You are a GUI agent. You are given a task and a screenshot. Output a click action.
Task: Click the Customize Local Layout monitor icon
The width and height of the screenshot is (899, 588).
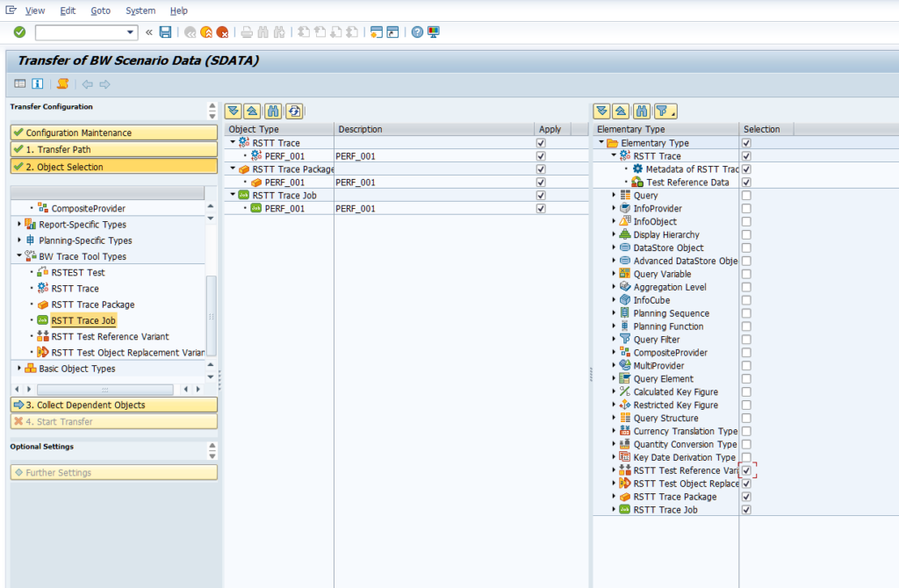[x=434, y=32]
